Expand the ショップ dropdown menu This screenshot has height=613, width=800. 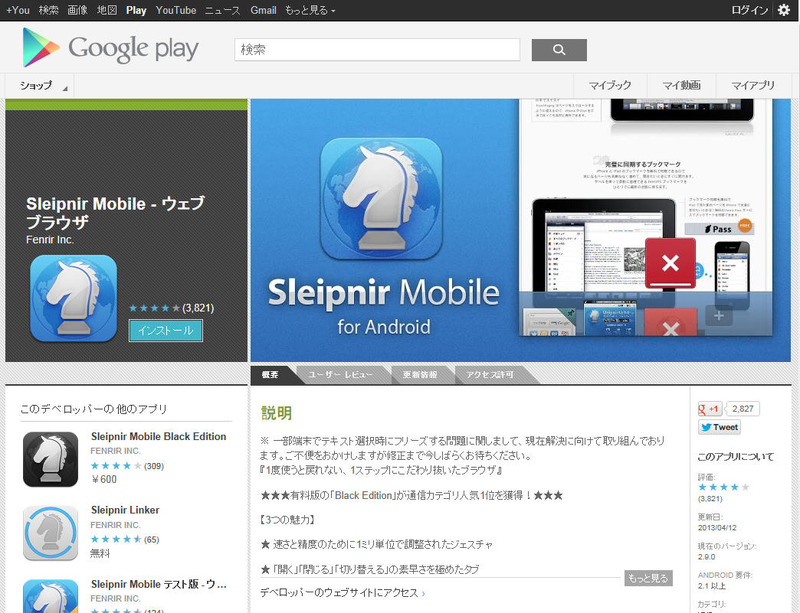click(x=40, y=86)
